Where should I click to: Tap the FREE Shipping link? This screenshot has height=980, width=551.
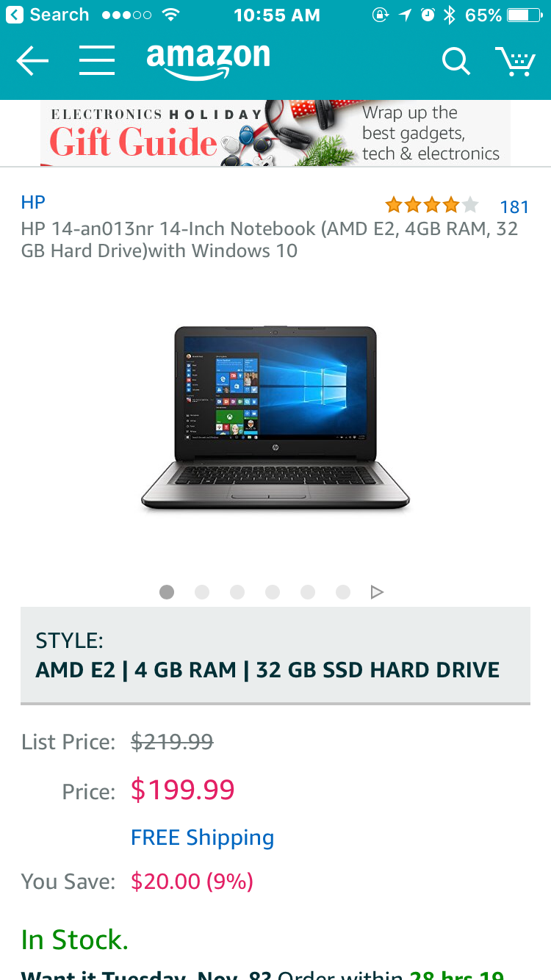[x=202, y=837]
